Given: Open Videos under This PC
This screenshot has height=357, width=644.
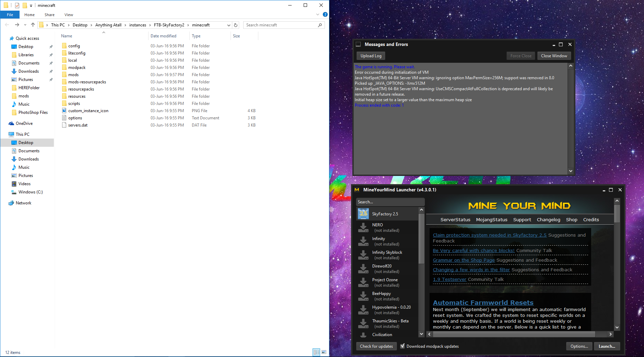Looking at the screenshot, I should tap(24, 184).
